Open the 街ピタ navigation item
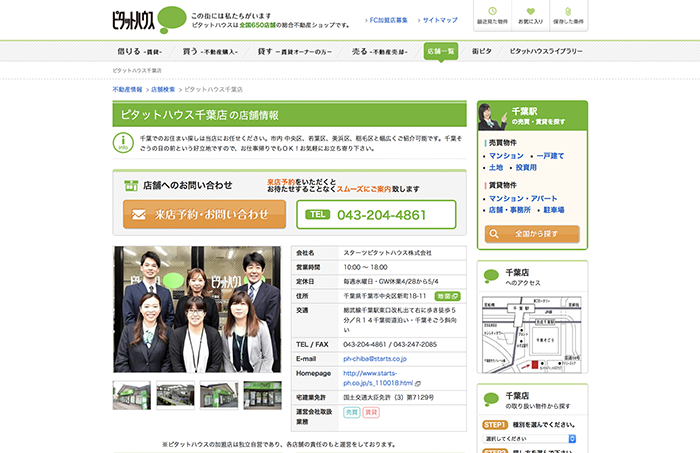 [482, 50]
